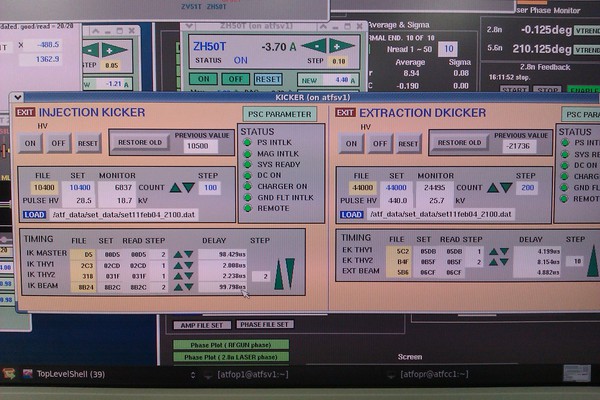Click RESTORE OLD in Extraction DKicker
The image size is (600, 400).
click(459, 142)
